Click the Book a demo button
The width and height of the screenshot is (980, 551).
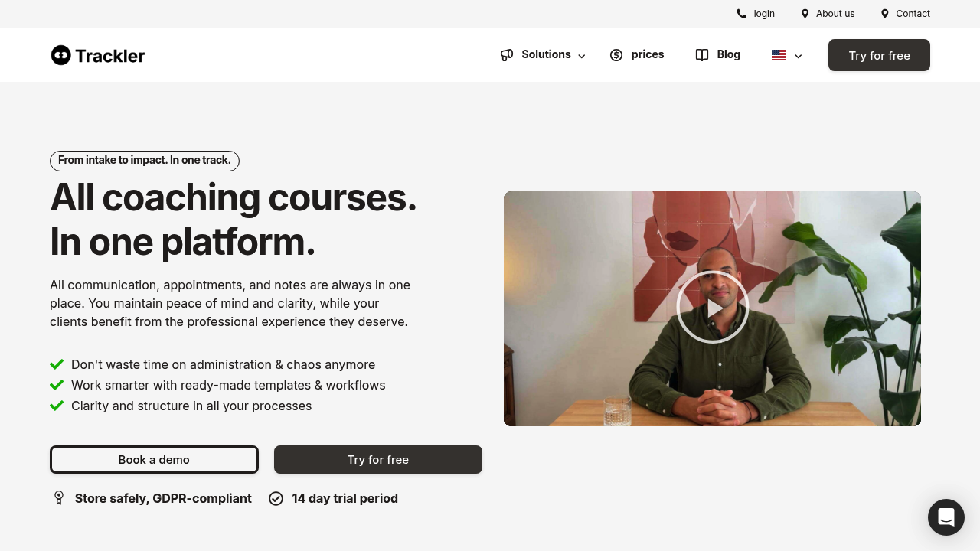pyautogui.click(x=154, y=459)
